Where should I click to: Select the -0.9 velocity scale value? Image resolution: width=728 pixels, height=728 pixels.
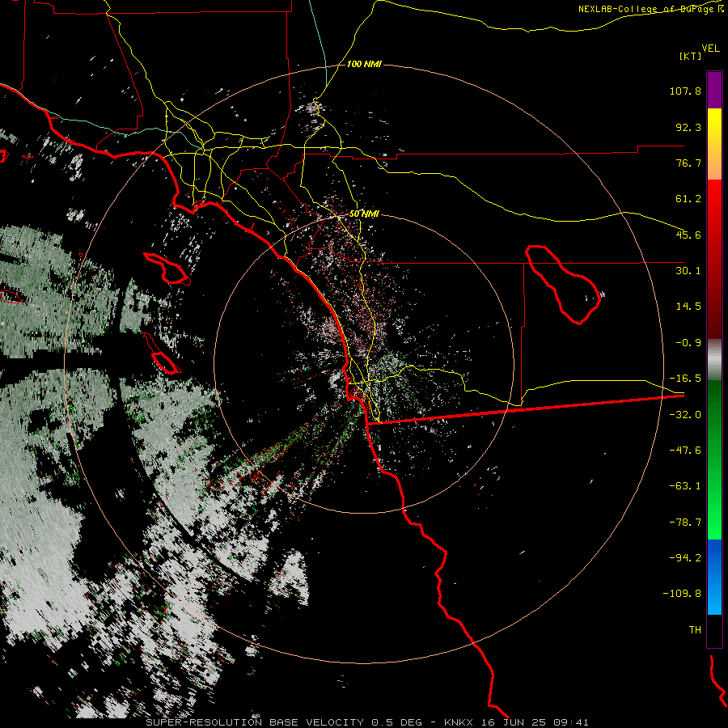tap(688, 343)
